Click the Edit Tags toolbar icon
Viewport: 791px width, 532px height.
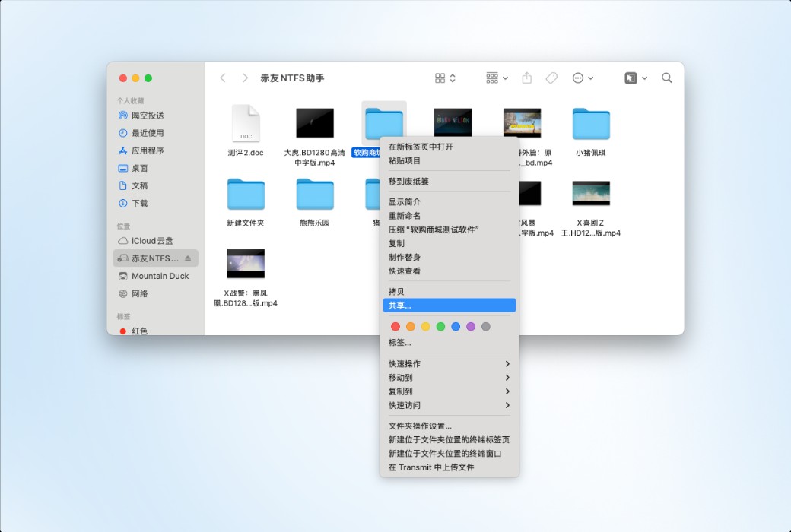coord(551,78)
